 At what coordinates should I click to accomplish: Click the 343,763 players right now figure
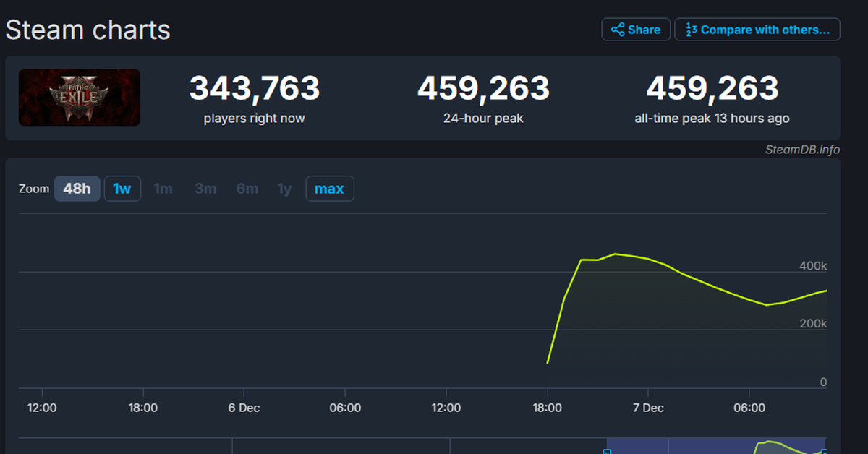(255, 88)
